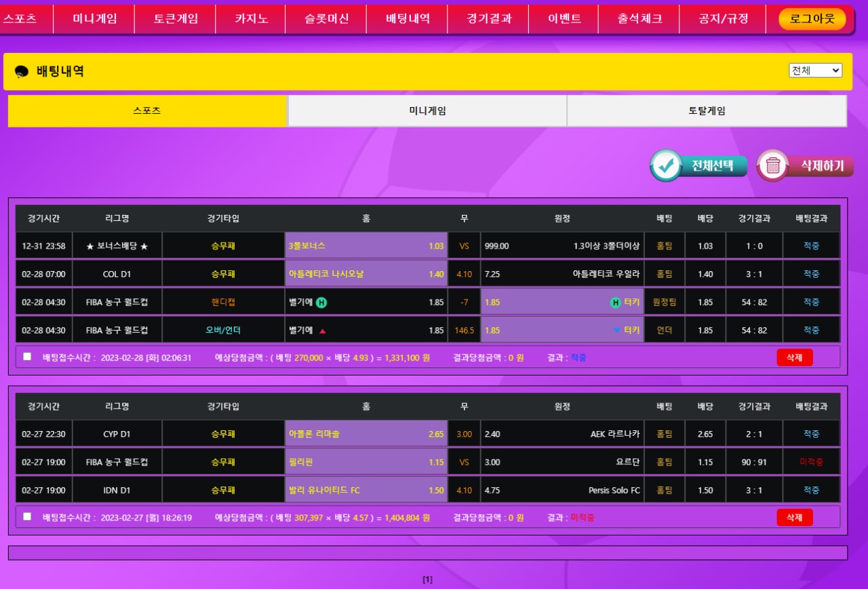Click the 아폴론 리마솔 2.65 odds cell

(x=366, y=434)
